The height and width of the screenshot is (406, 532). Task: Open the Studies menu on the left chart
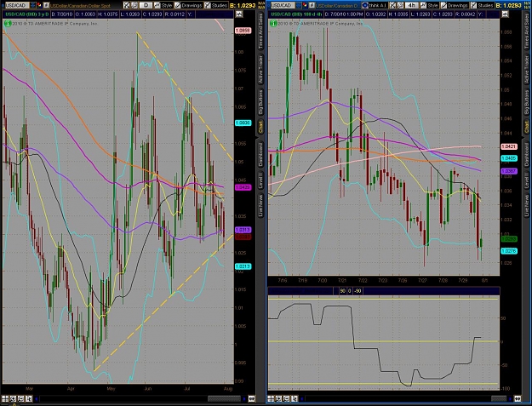click(216, 5)
